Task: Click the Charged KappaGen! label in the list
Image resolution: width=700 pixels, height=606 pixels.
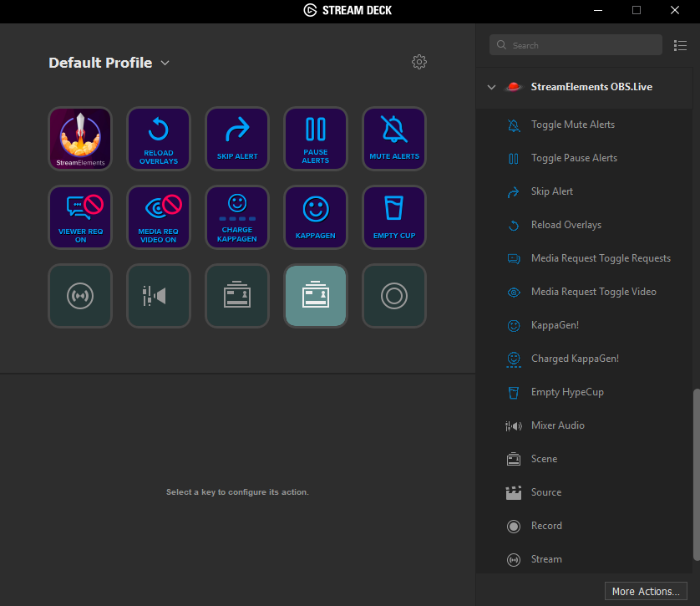Action: (x=575, y=359)
